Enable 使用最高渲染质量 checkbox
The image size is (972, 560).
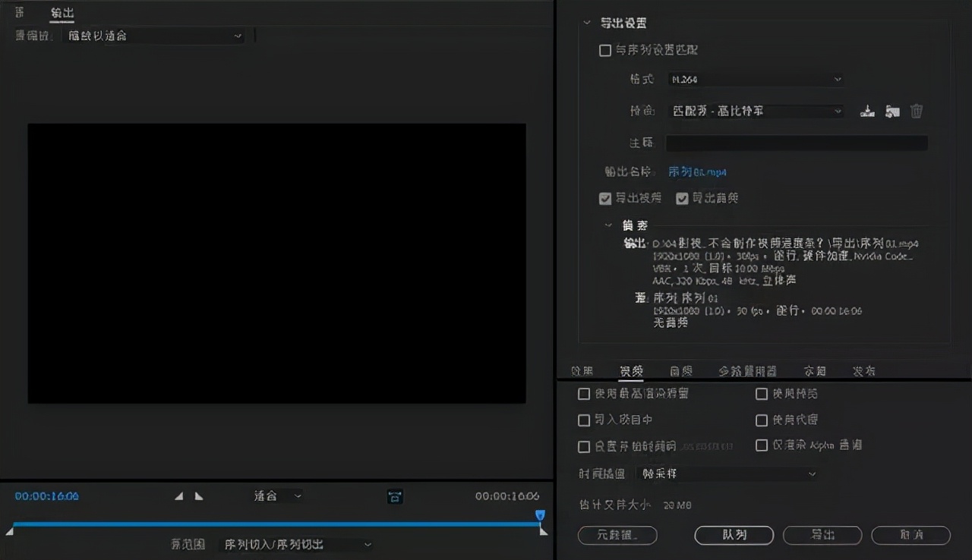[x=584, y=394]
